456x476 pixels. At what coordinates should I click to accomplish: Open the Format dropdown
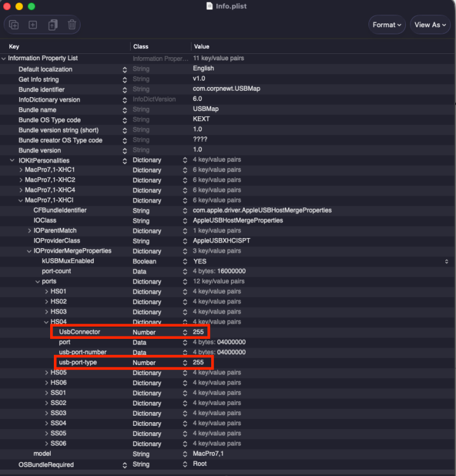(x=387, y=25)
